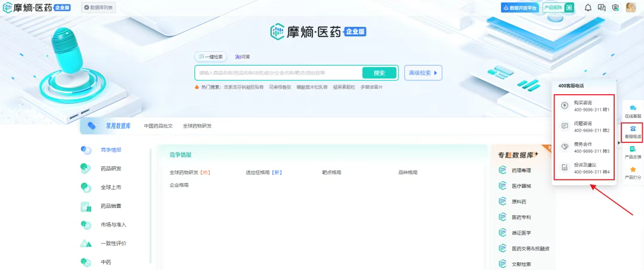Click the 400客服电话 popup title
This screenshot has height=270, width=644.
point(571,86)
